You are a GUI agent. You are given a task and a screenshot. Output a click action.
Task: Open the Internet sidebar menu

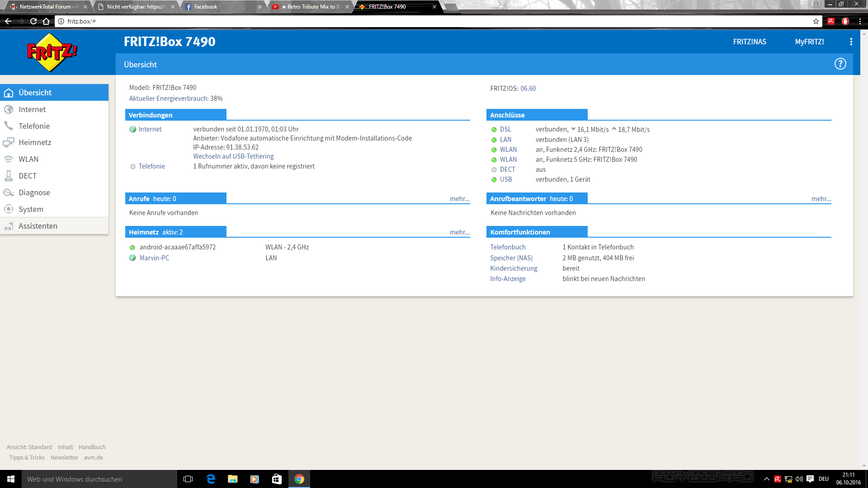[x=32, y=109]
